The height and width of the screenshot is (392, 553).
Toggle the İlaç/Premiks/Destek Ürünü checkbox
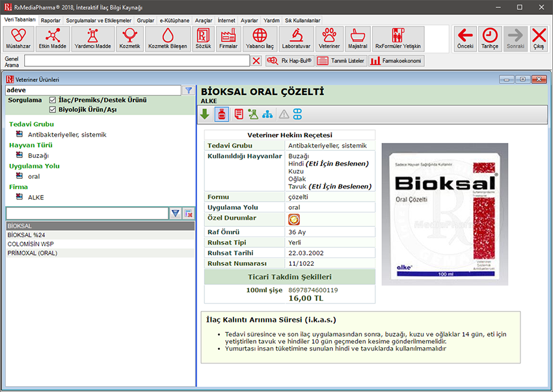click(x=53, y=100)
